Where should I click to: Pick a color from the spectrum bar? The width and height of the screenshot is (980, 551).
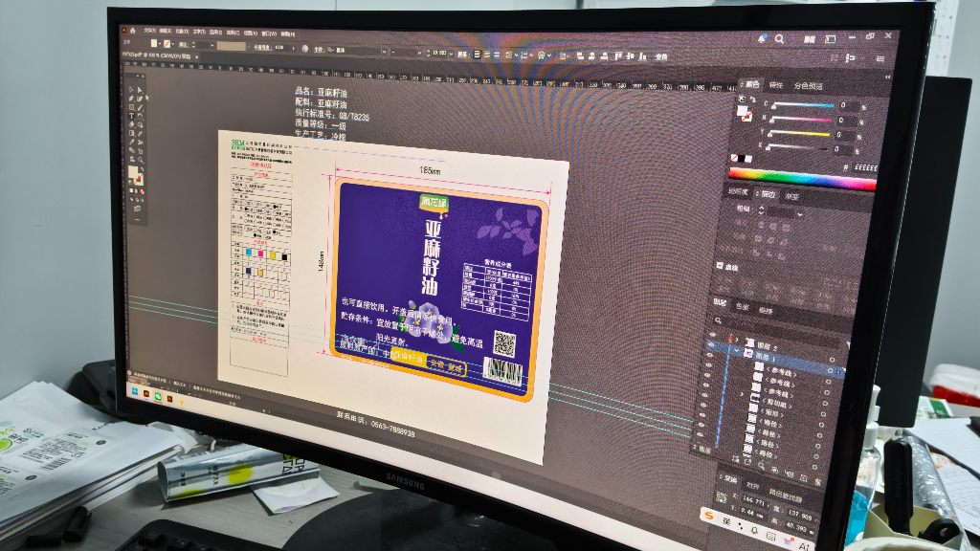pyautogui.click(x=801, y=177)
